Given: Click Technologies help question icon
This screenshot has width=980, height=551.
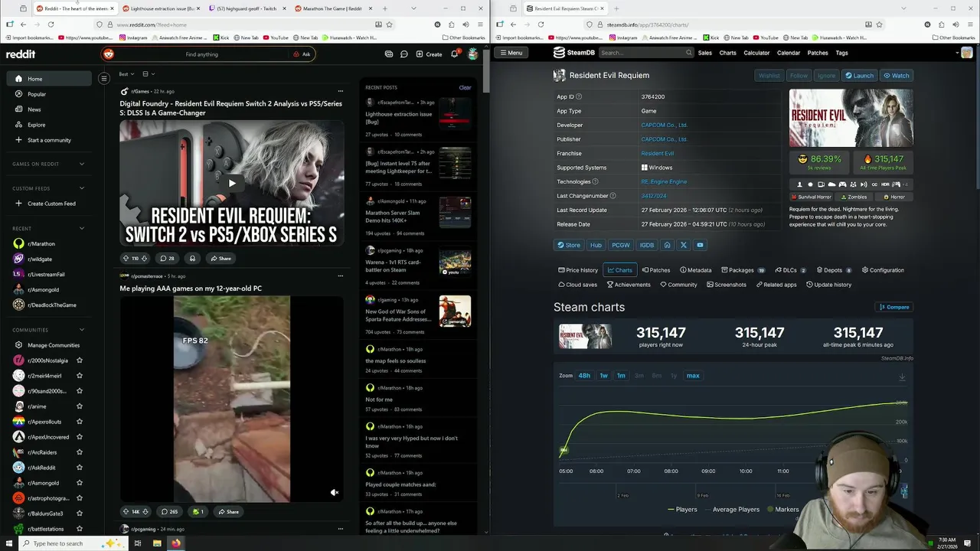Looking at the screenshot, I should [596, 181].
